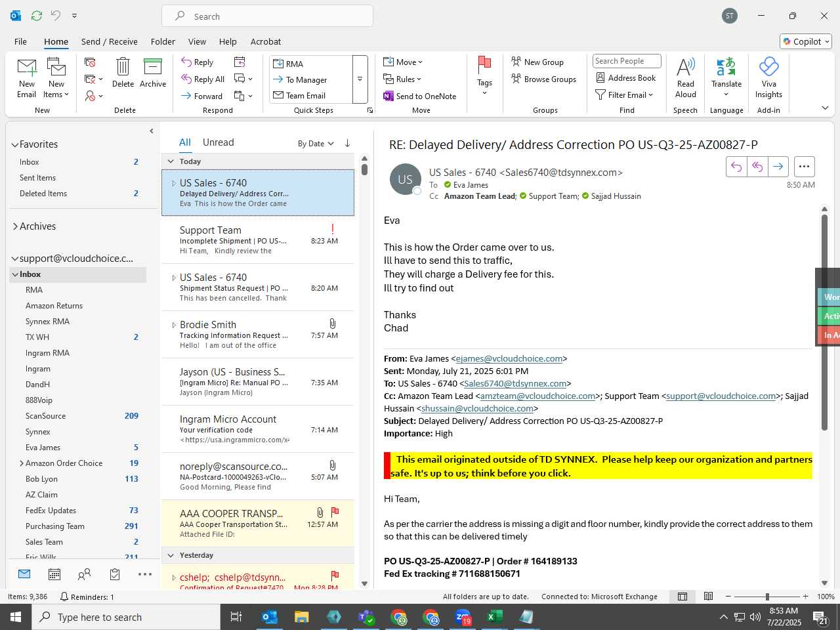The height and width of the screenshot is (630, 840).
Task: Open Filter Email dropdown
Action: tap(624, 95)
